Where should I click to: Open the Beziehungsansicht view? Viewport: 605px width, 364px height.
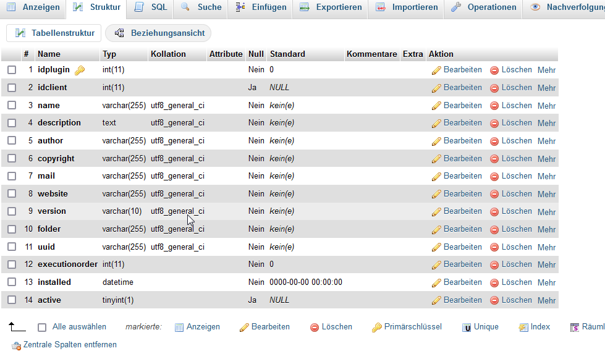[x=158, y=33]
